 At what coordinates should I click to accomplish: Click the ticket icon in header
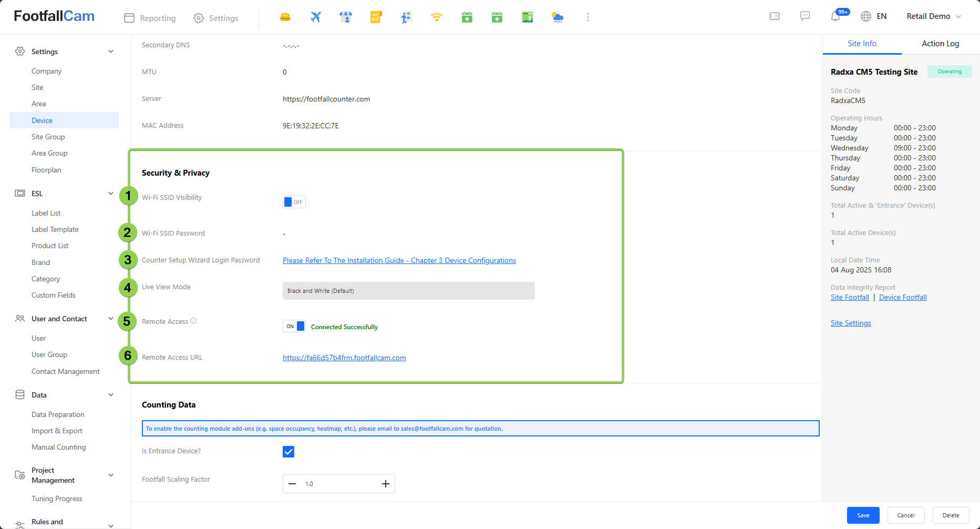click(x=775, y=16)
